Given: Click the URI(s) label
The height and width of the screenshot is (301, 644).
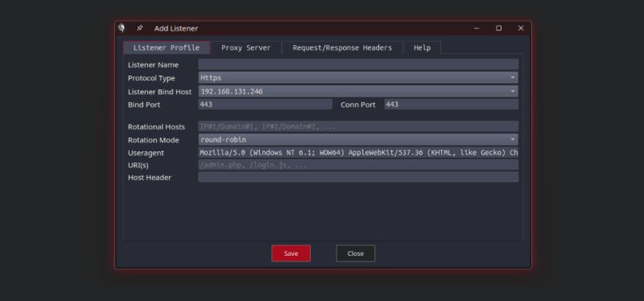Looking at the screenshot, I should click(138, 165).
